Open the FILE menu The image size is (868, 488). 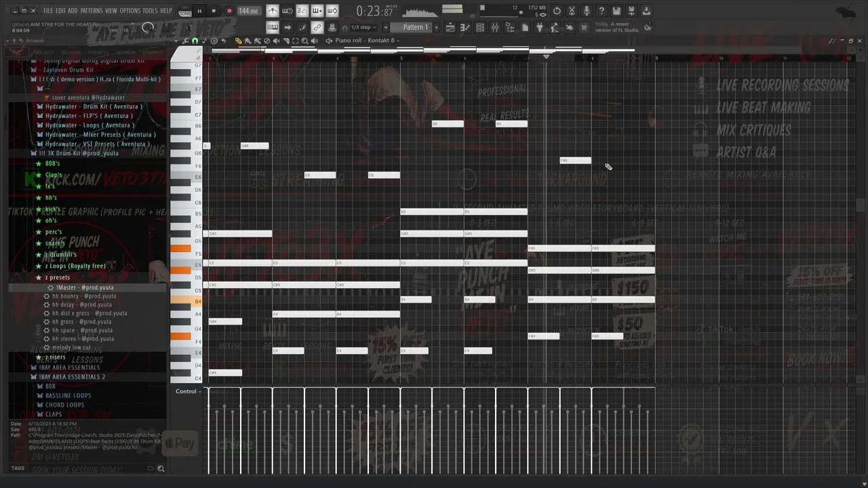48,11
